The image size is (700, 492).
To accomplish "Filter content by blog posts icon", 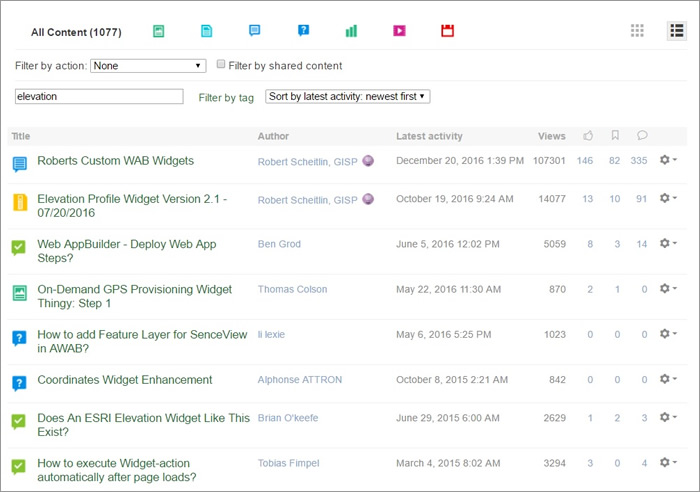I will pos(158,31).
